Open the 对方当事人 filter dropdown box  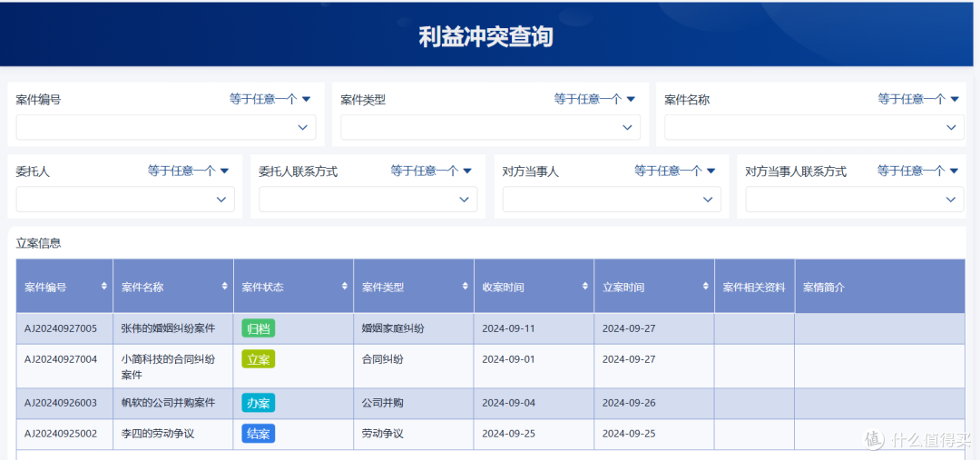coord(612,200)
